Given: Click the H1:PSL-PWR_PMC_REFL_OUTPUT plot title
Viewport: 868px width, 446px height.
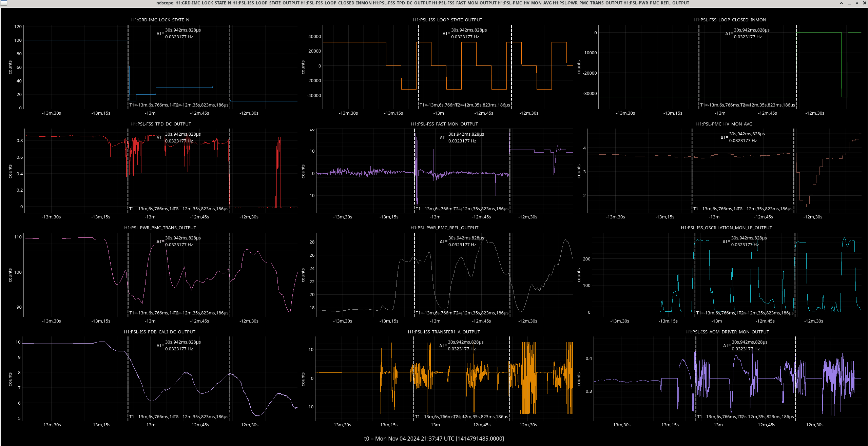Looking at the screenshot, I should (x=444, y=228).
